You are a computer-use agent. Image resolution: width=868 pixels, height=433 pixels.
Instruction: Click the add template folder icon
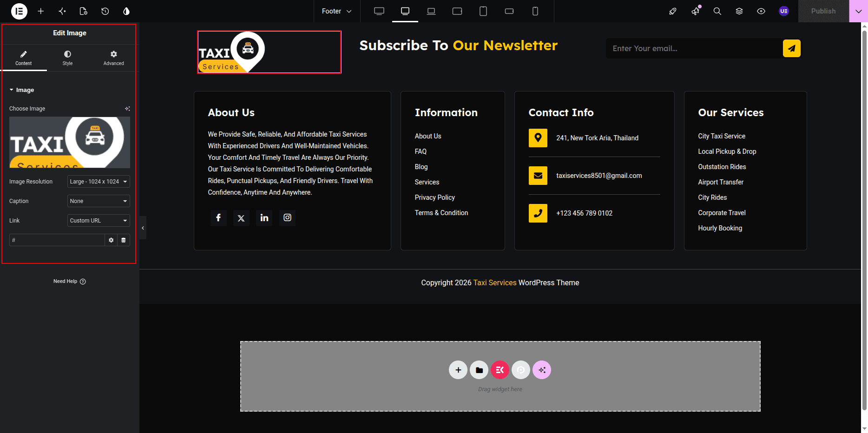point(479,370)
